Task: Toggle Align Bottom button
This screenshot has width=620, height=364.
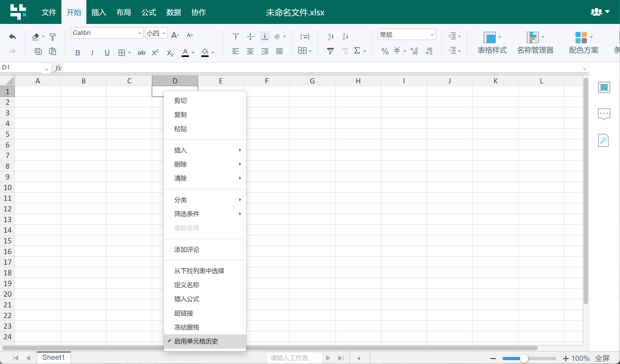Action: (x=265, y=37)
